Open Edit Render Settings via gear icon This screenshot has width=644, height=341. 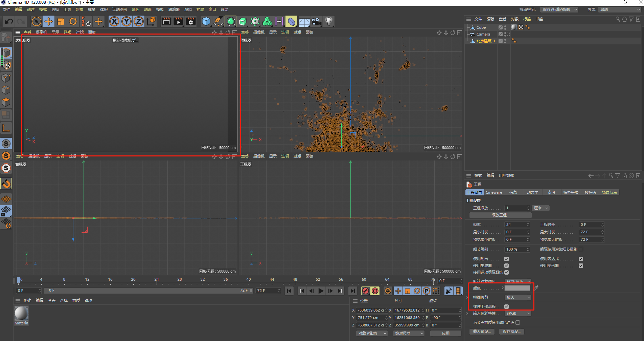191,21
